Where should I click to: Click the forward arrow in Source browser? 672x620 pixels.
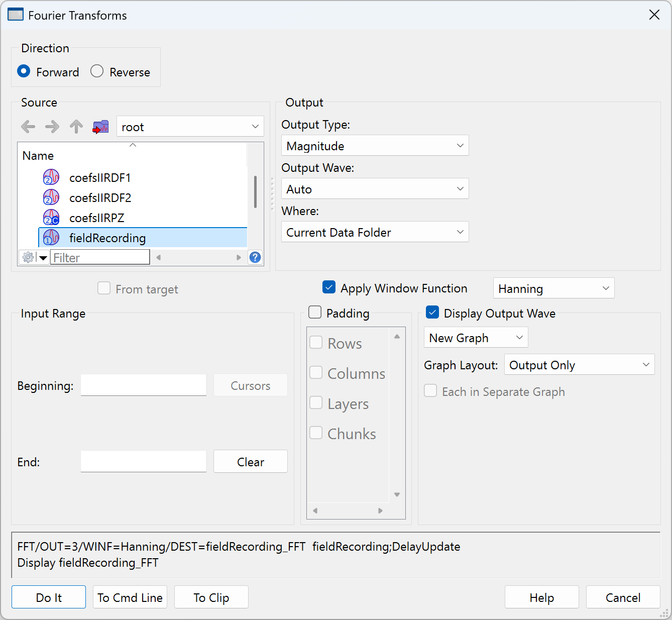(52, 127)
